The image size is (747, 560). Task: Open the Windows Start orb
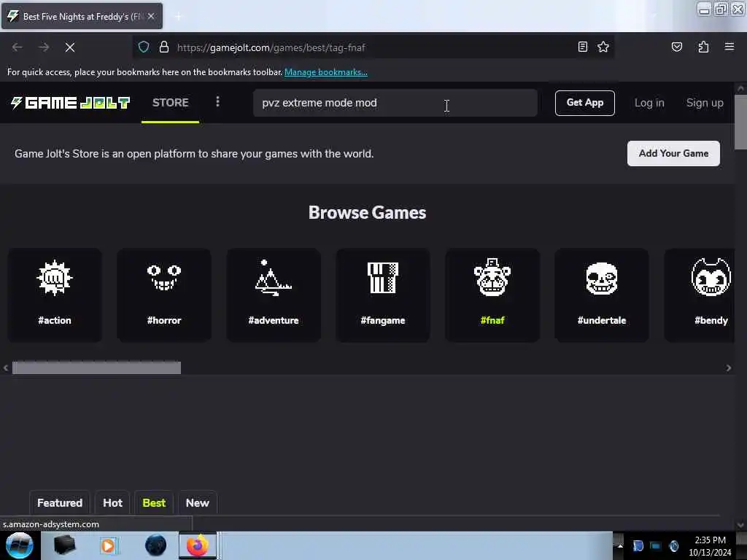tap(20, 545)
